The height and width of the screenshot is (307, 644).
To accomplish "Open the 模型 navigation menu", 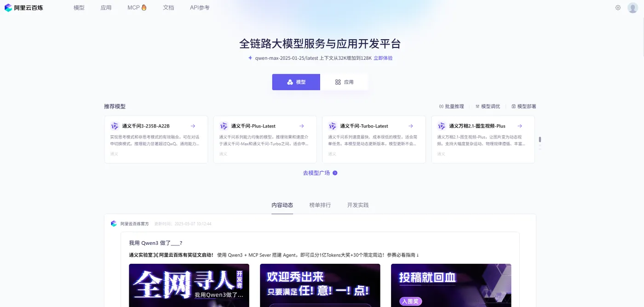I will click(x=79, y=8).
